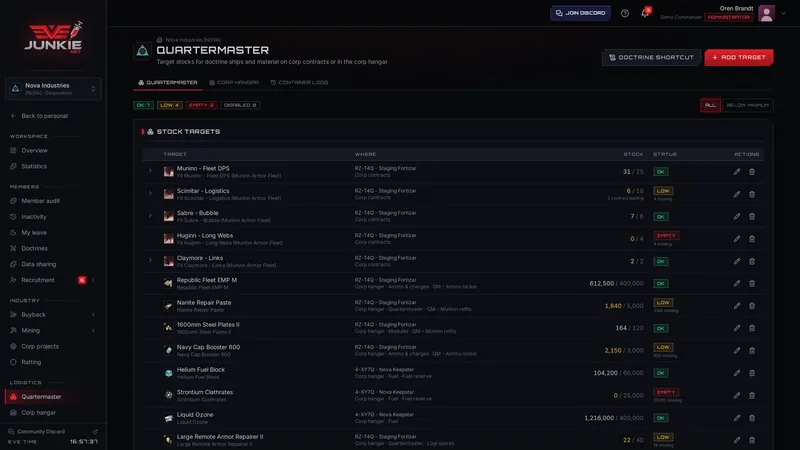
Task: Expand the Mining submenu chevron
Action: tap(93, 331)
